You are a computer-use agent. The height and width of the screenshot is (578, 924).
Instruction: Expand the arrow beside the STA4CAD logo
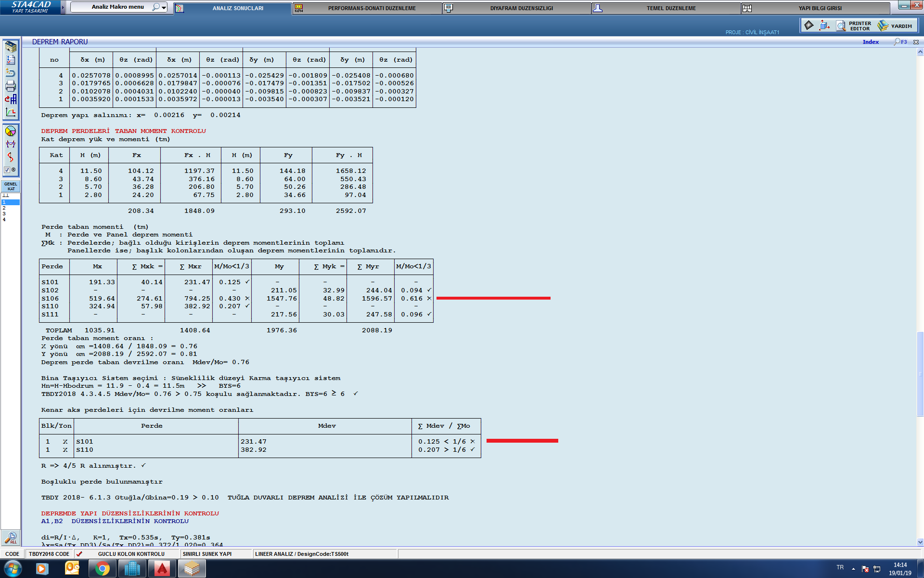click(x=63, y=8)
